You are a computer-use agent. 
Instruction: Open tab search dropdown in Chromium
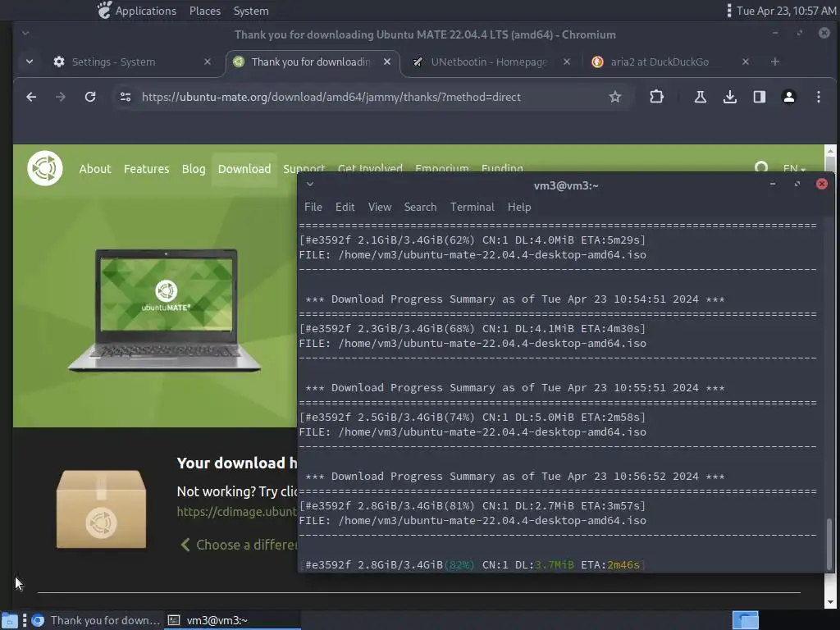coord(30,62)
